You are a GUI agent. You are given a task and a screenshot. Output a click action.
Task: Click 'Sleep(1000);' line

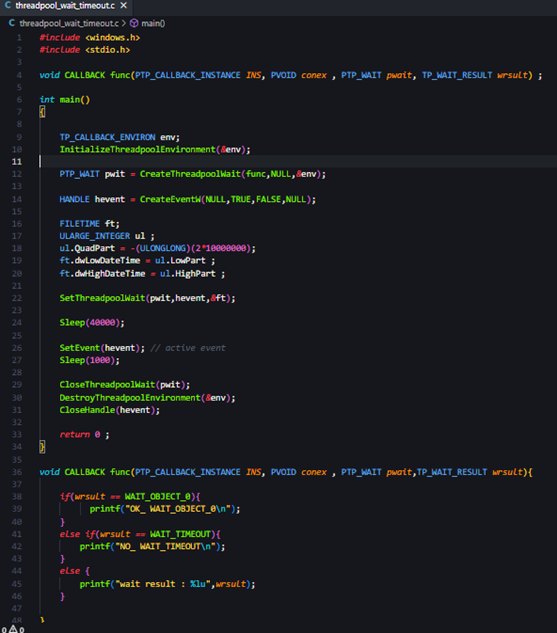(90, 360)
